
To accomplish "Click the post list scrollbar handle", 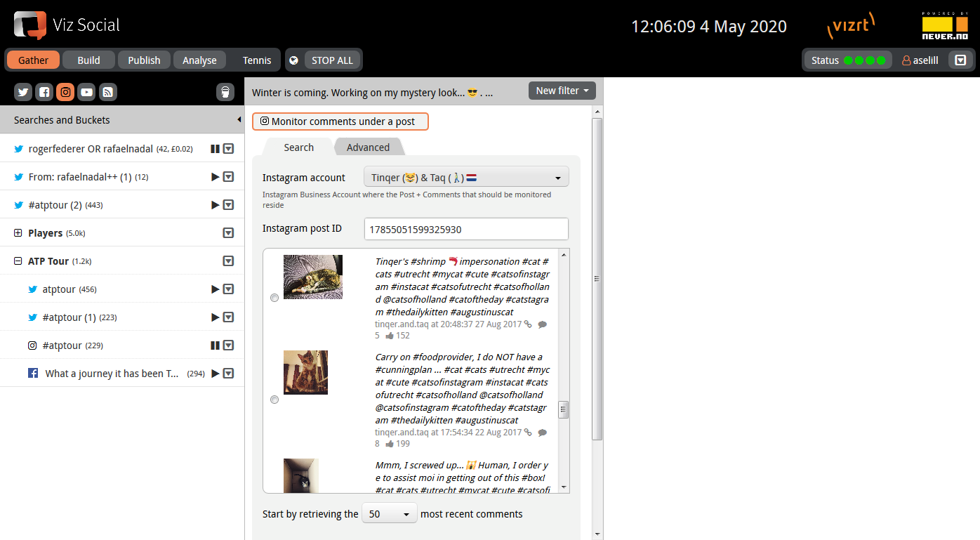I will 563,409.
